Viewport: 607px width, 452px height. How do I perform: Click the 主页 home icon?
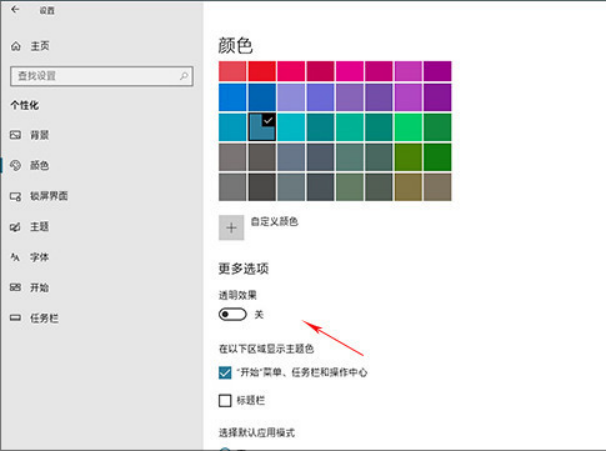15,46
